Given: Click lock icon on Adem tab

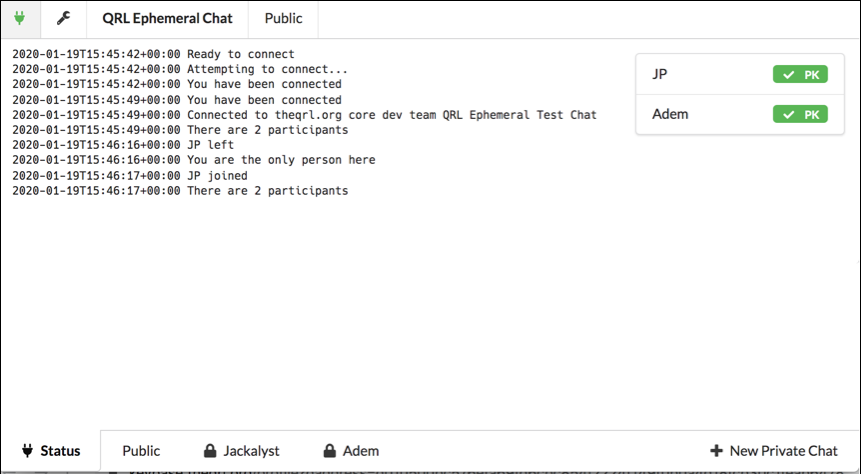Looking at the screenshot, I should coord(329,451).
